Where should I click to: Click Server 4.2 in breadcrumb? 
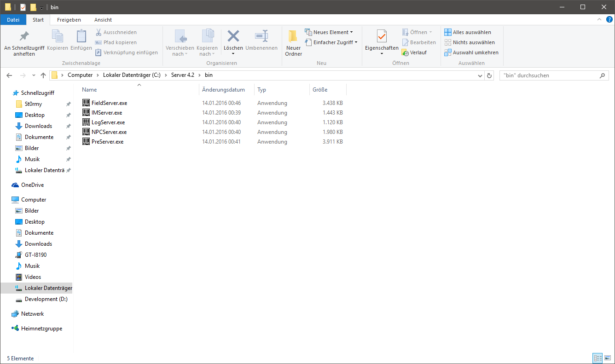183,75
